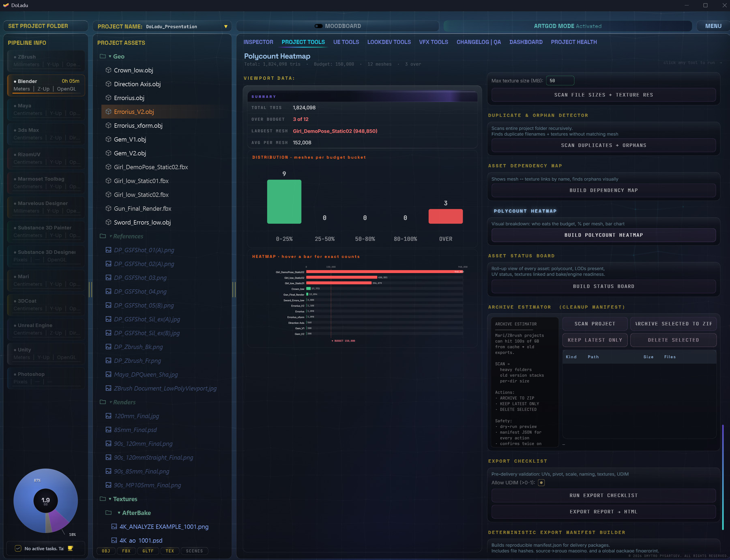Click the Geo folder icon
Image resolution: width=730 pixels, height=560 pixels.
click(103, 56)
